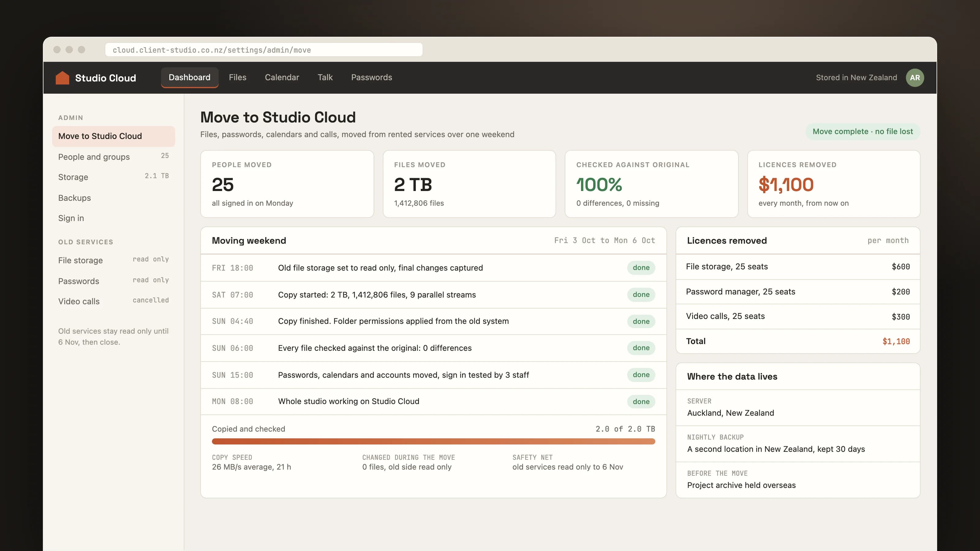
Task: Click the Move complete status badge
Action: pyautogui.click(x=862, y=132)
